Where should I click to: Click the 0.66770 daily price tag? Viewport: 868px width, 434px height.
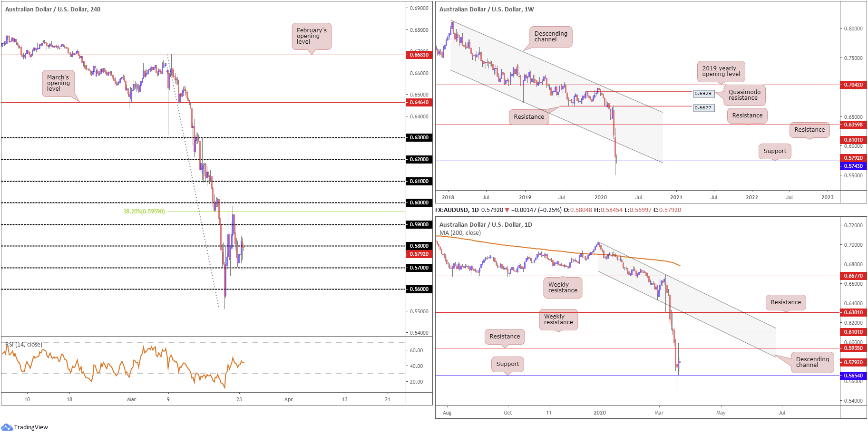point(853,276)
